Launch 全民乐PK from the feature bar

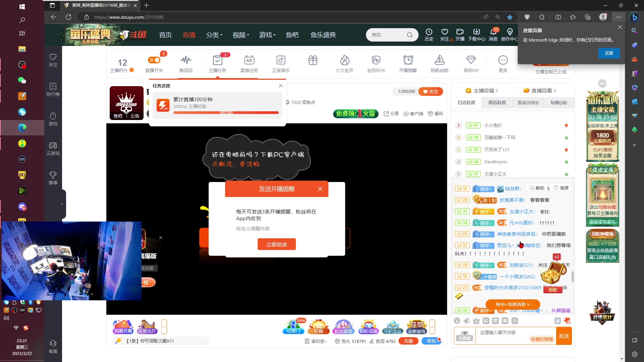376,63
